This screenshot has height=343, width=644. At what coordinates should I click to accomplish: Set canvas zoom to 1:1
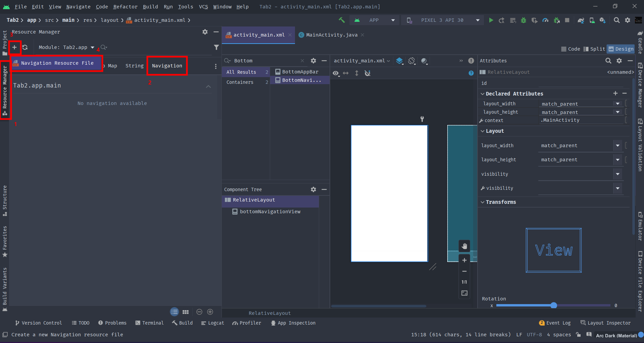point(464,282)
